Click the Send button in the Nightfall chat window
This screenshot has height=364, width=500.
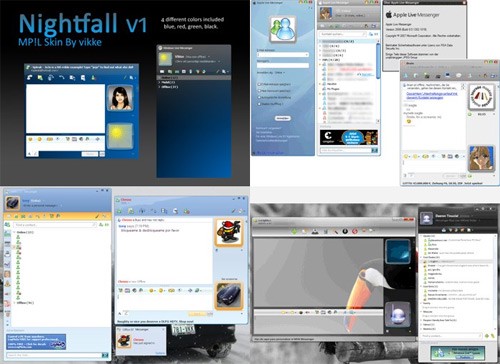point(90,154)
